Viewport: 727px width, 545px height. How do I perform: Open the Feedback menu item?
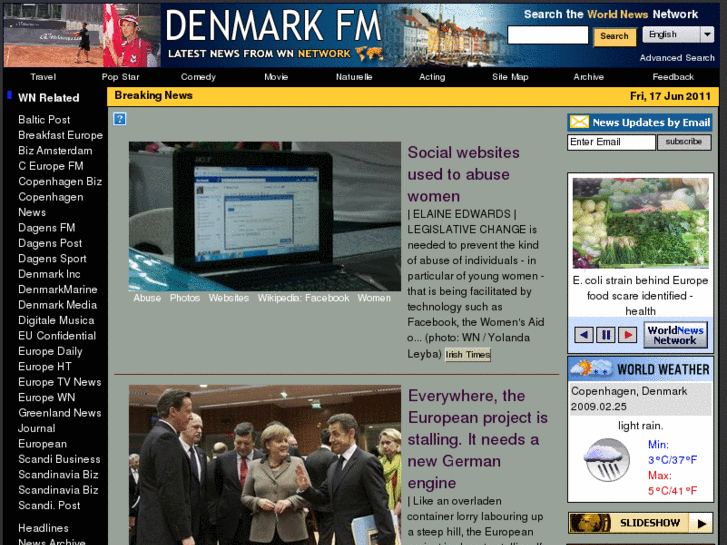pyautogui.click(x=673, y=77)
